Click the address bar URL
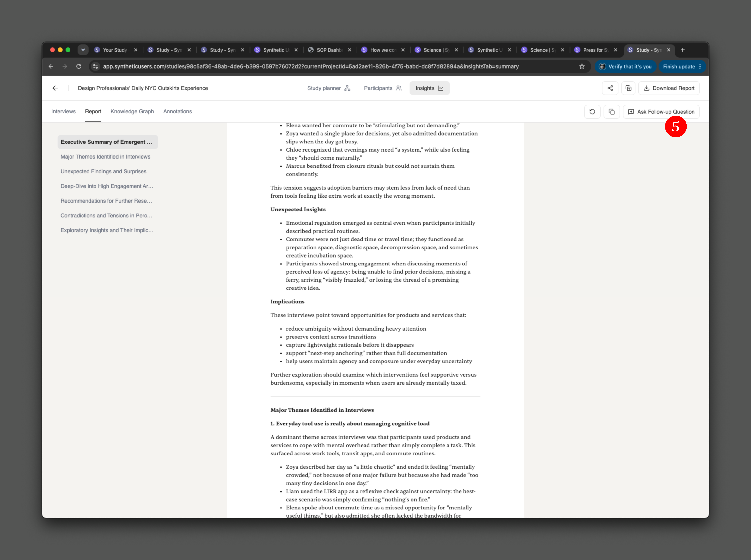Screen dimensions: 751x560 pyautogui.click(x=311, y=66)
